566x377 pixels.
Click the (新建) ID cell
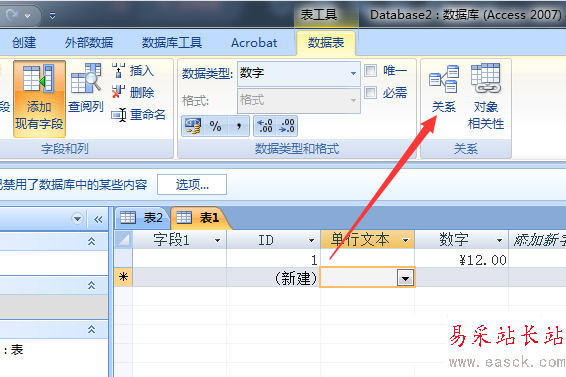pyautogui.click(x=274, y=278)
